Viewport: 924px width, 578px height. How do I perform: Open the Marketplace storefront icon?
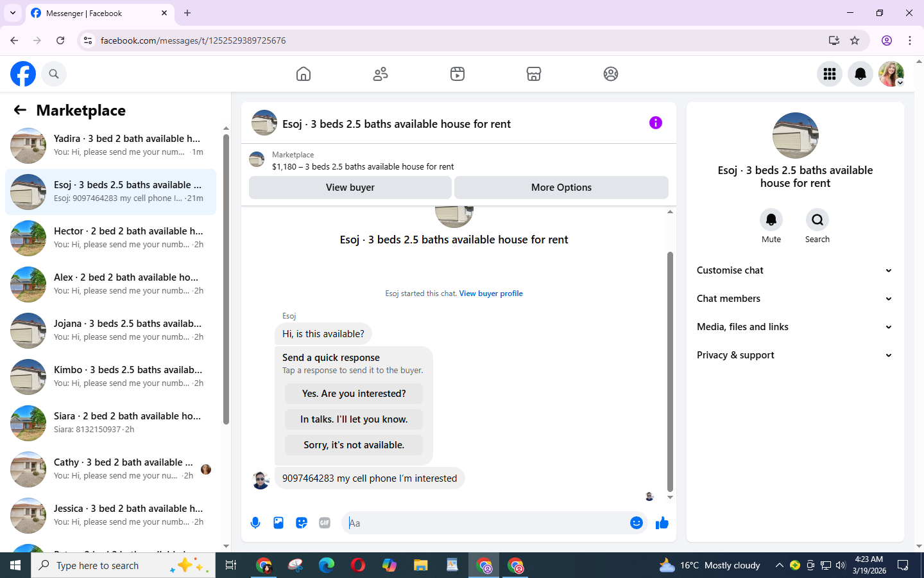click(534, 74)
